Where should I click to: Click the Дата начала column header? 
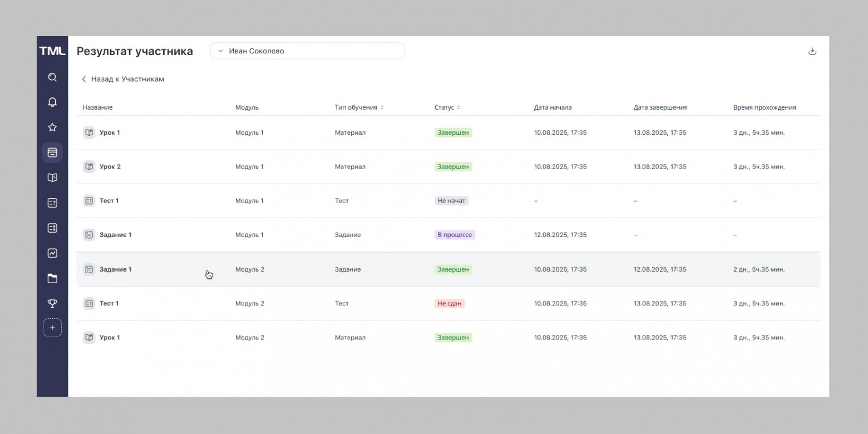[x=553, y=107]
